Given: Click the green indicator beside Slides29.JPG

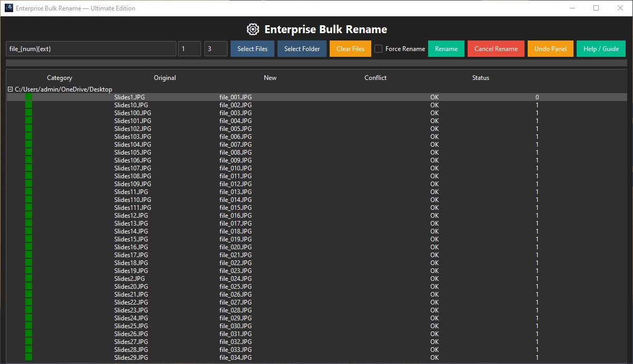Looking at the screenshot, I should (x=28, y=357).
